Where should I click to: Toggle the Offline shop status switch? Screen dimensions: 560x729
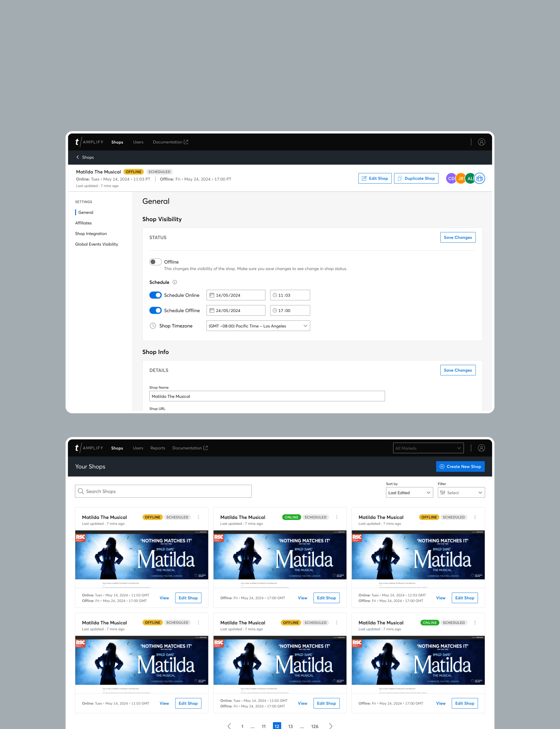tap(155, 262)
